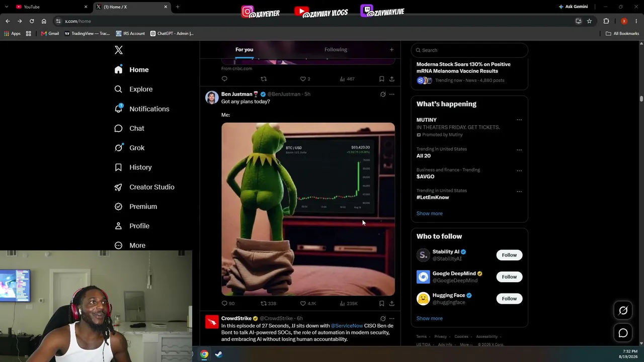Open Notifications in the X sidebar
644x362 pixels.
pos(142,109)
